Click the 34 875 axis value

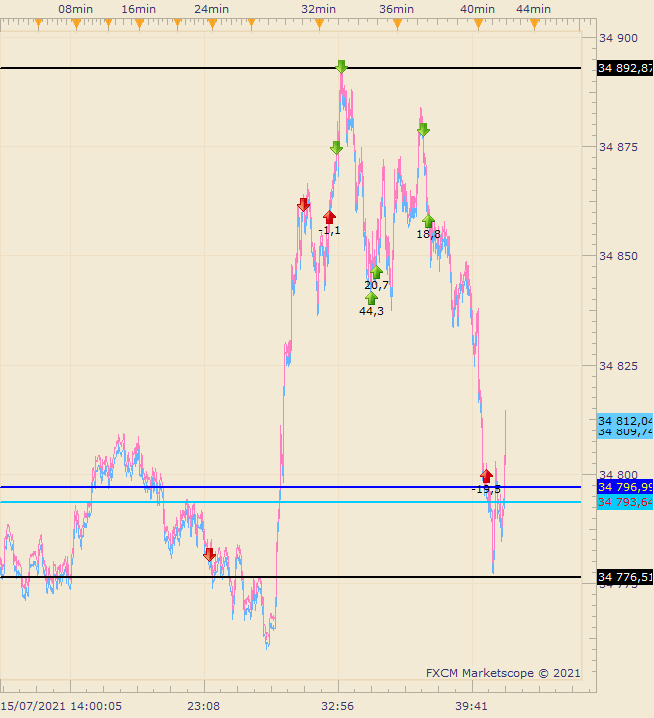618,147
